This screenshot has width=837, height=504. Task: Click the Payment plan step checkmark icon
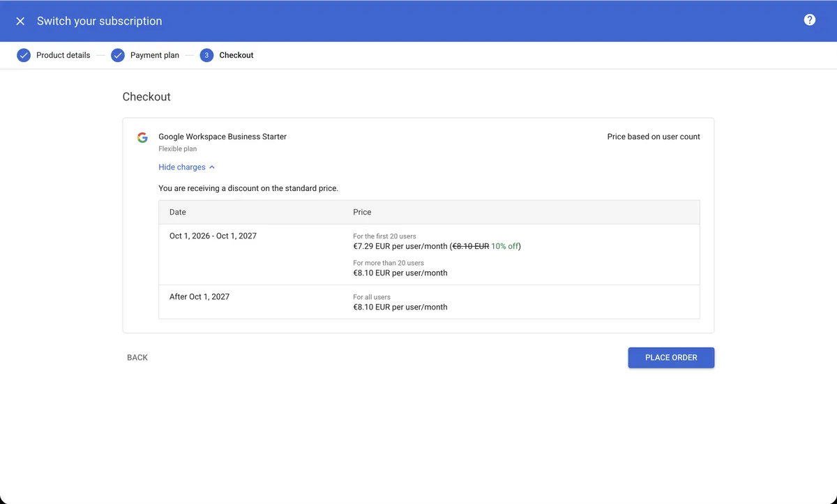pyautogui.click(x=118, y=55)
